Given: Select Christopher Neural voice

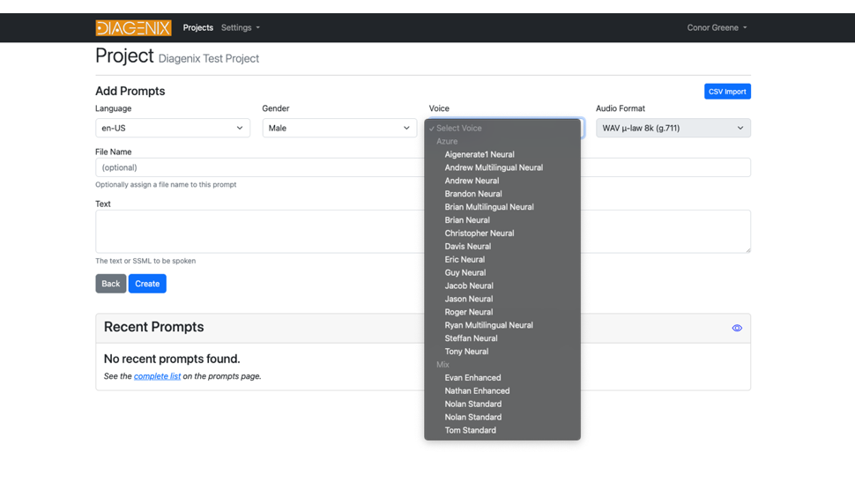Looking at the screenshot, I should (x=502, y=233).
